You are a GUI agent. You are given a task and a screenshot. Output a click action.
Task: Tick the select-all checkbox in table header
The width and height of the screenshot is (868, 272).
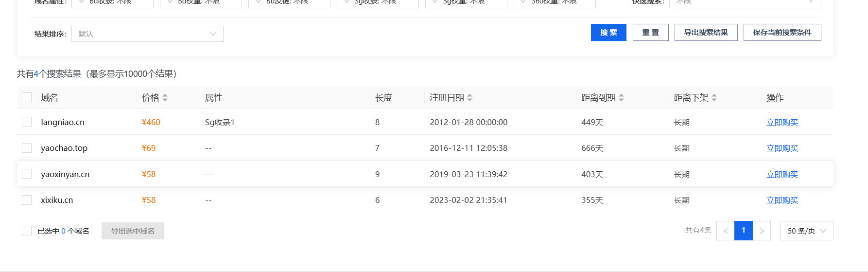click(27, 97)
